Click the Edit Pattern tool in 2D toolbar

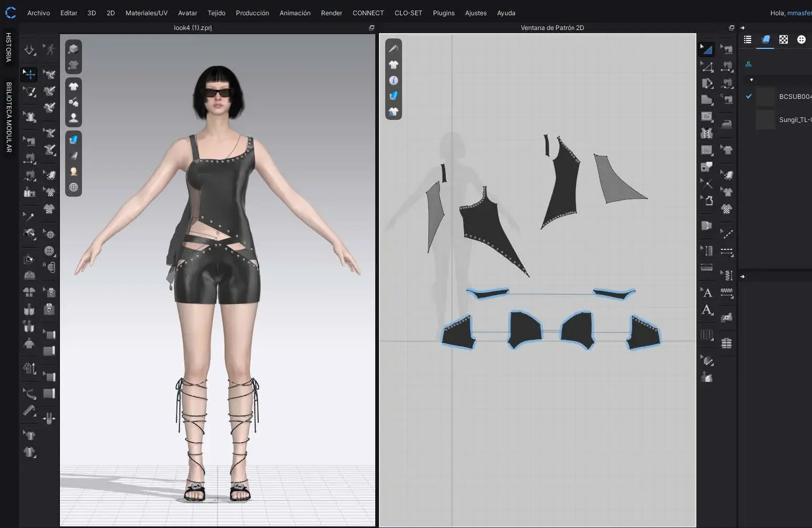[707, 49]
